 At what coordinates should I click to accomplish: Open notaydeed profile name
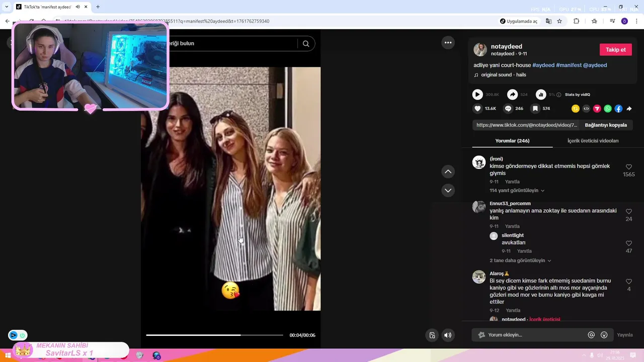[x=506, y=46]
